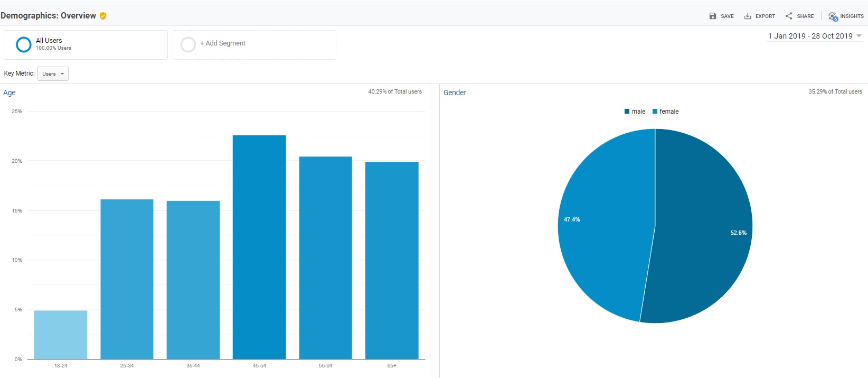Select the 65+ age bar
Image resolution: width=868 pixels, height=378 pixels.
[392, 260]
